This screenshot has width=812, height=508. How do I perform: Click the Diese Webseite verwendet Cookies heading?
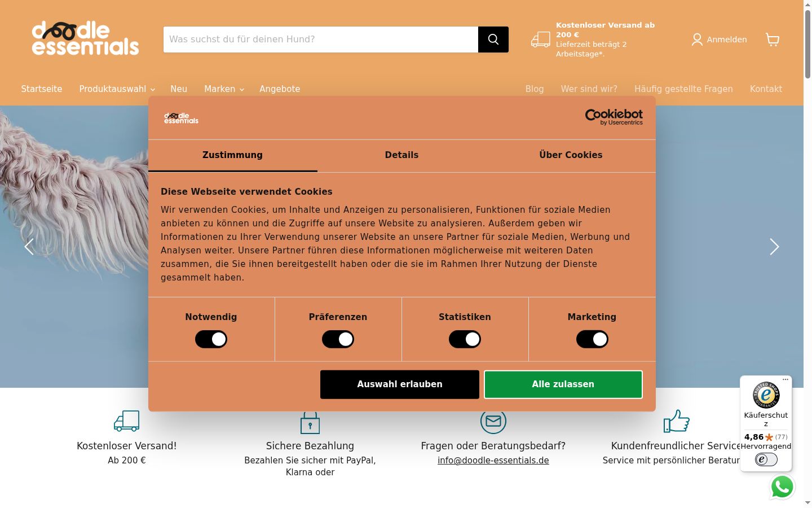(246, 191)
